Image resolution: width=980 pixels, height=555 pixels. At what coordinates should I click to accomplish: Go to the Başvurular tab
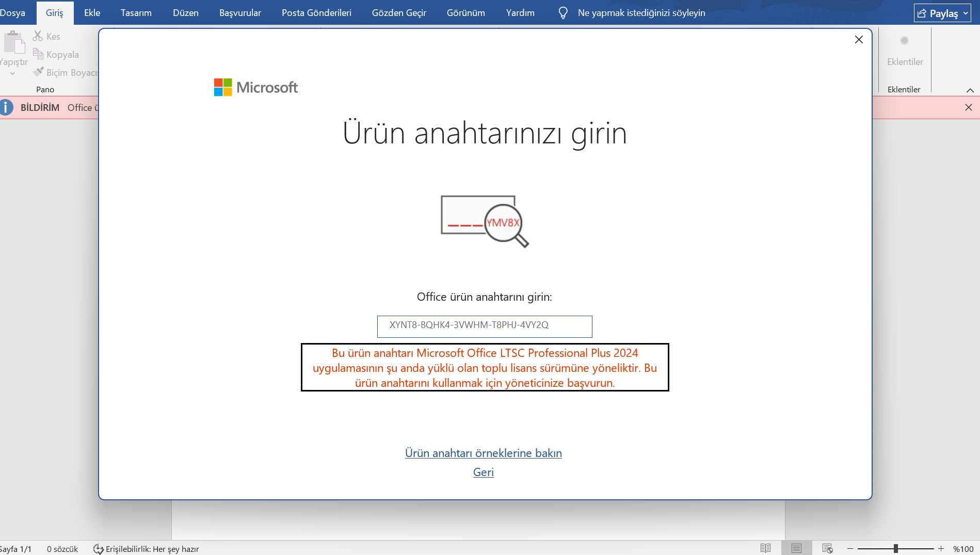pos(240,12)
